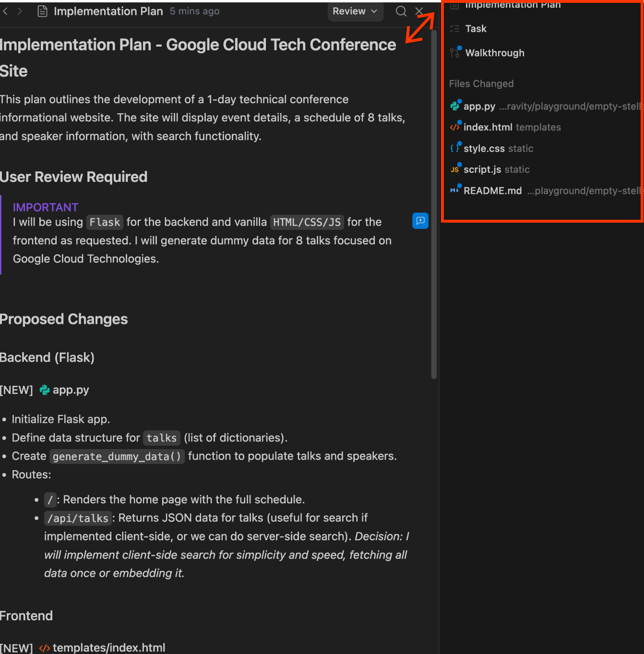Open script.js static file
644x654 pixels.
pos(482,169)
